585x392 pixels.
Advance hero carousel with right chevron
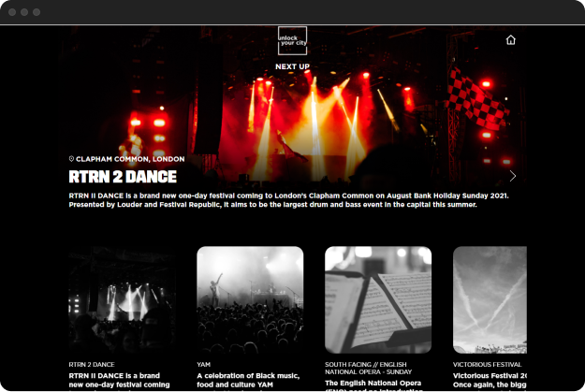[513, 176]
